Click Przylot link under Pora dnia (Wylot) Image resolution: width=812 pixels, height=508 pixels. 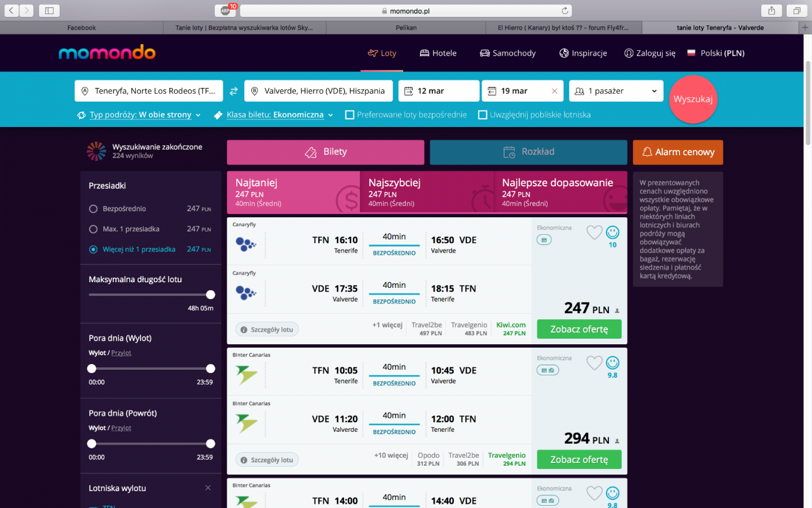tap(121, 353)
